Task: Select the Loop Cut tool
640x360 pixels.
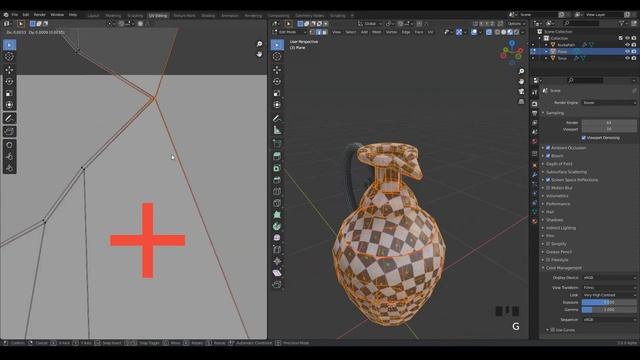Action: coord(277,191)
